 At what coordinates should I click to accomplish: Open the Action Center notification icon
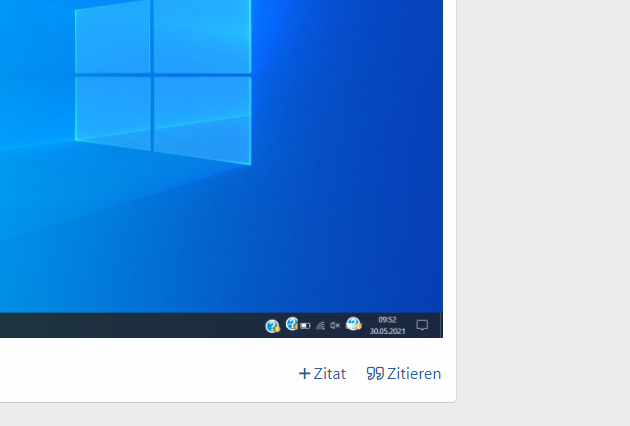[x=422, y=325]
